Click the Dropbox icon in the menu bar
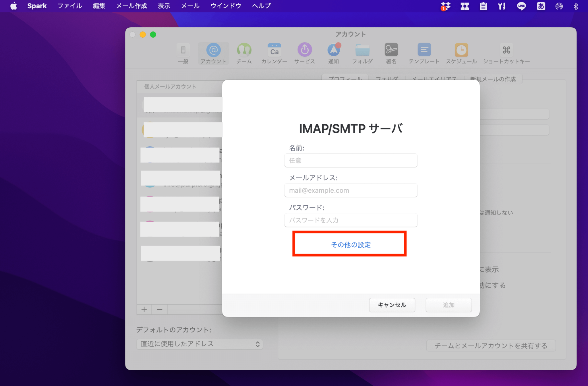588x386 pixels. [445, 6]
